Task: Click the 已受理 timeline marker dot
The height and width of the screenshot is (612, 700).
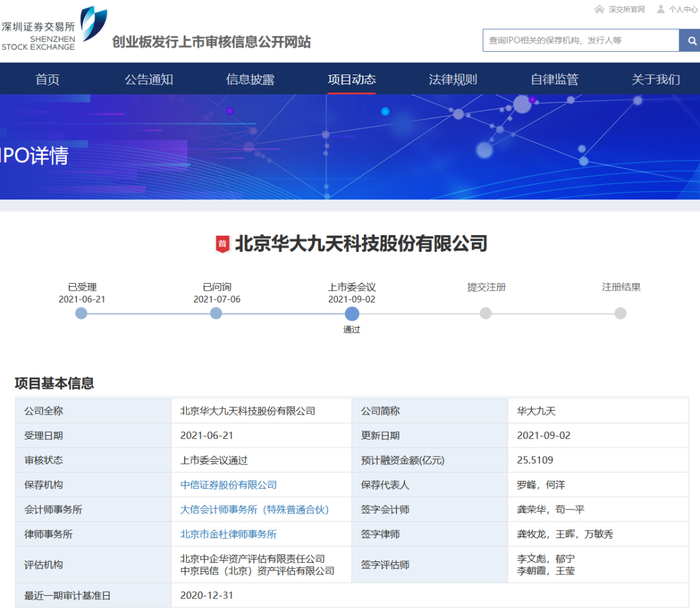Action: point(81,313)
